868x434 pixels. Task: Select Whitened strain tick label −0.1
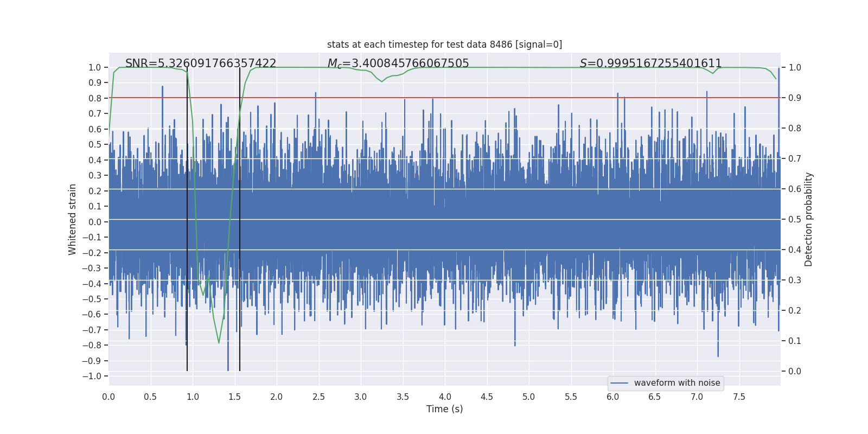92,237
